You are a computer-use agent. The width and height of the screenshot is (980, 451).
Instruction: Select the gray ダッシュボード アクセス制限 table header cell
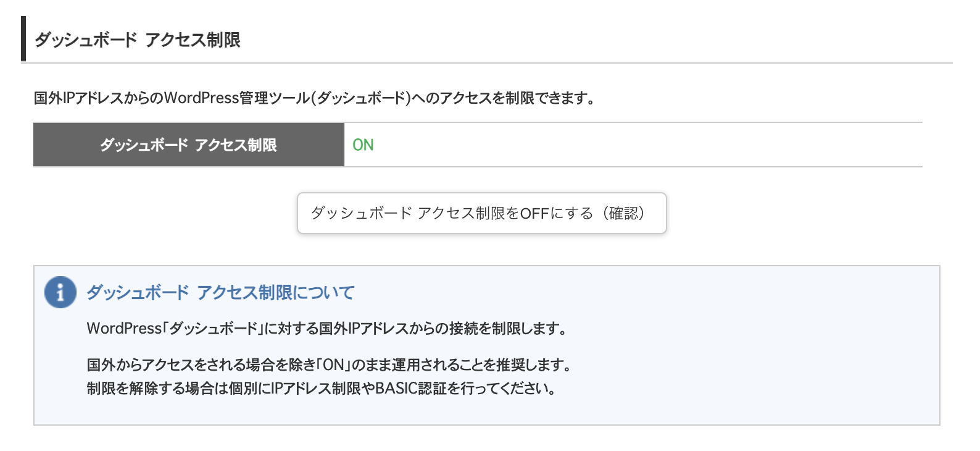pos(188,145)
